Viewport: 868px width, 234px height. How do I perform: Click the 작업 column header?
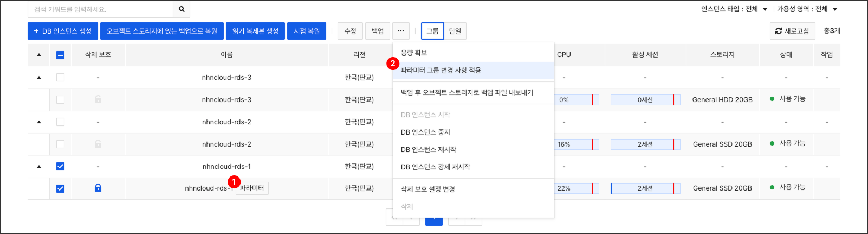pyautogui.click(x=827, y=55)
